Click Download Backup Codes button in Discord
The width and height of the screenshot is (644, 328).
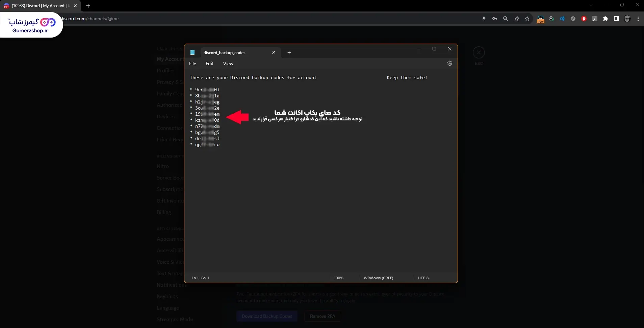point(267,316)
